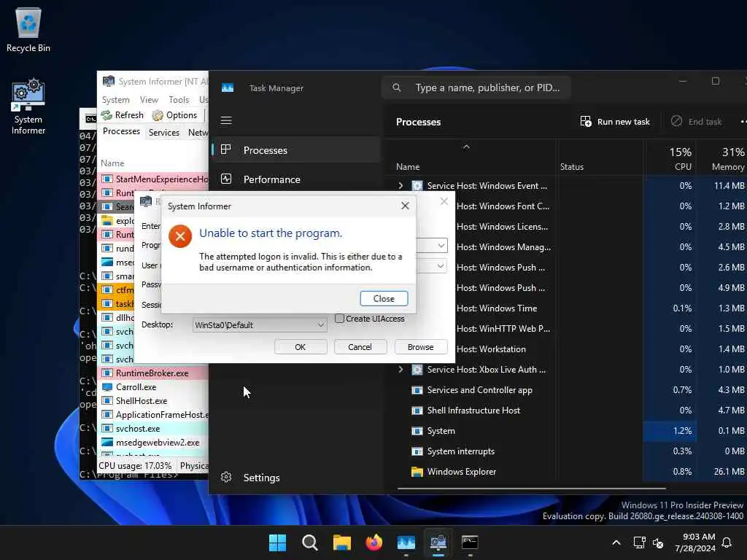Open System Informer's System menu
This screenshot has height=560, width=747.
click(x=116, y=99)
